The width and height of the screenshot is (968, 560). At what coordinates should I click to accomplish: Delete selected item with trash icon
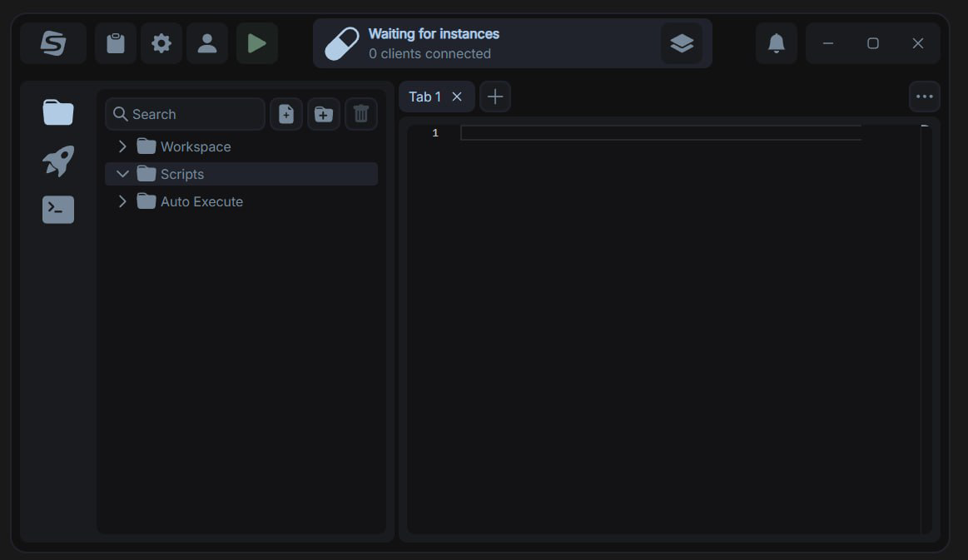(x=361, y=114)
